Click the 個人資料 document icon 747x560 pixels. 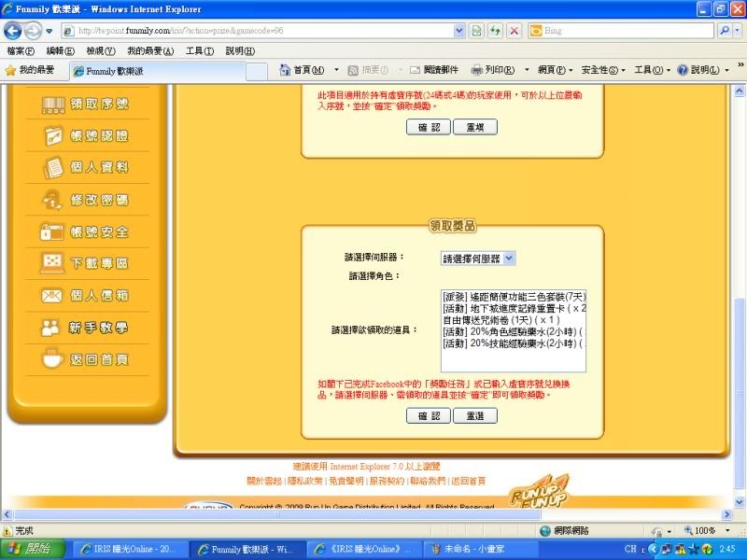pyautogui.click(x=53, y=169)
